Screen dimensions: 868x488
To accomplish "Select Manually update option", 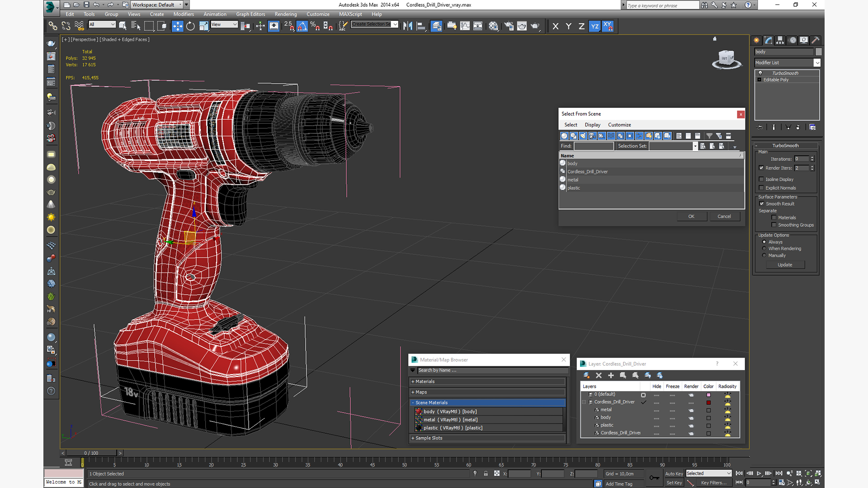I will [x=764, y=255].
